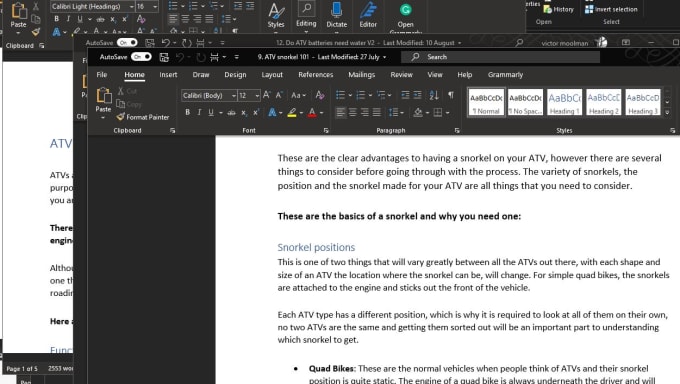
Task: Click the Shading paint bucket color
Action: [x=418, y=113]
